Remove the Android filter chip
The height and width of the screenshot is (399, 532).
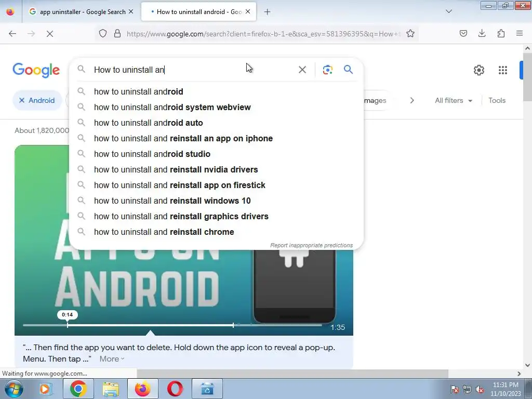[x=22, y=100]
